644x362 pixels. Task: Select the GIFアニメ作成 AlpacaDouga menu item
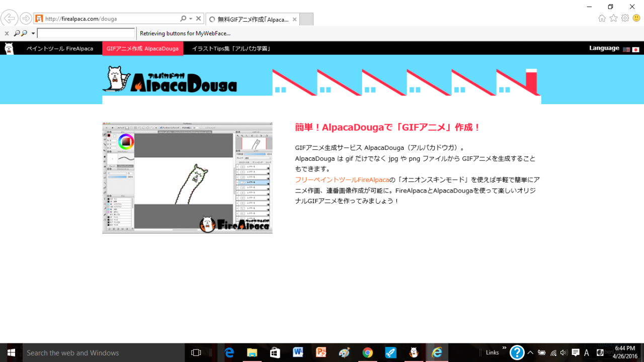click(143, 48)
